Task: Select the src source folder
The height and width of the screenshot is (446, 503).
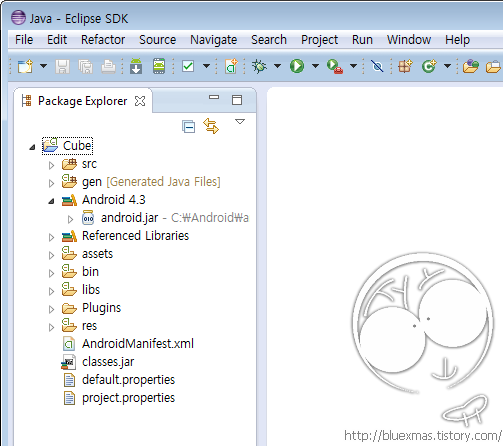Action: click(x=79, y=164)
